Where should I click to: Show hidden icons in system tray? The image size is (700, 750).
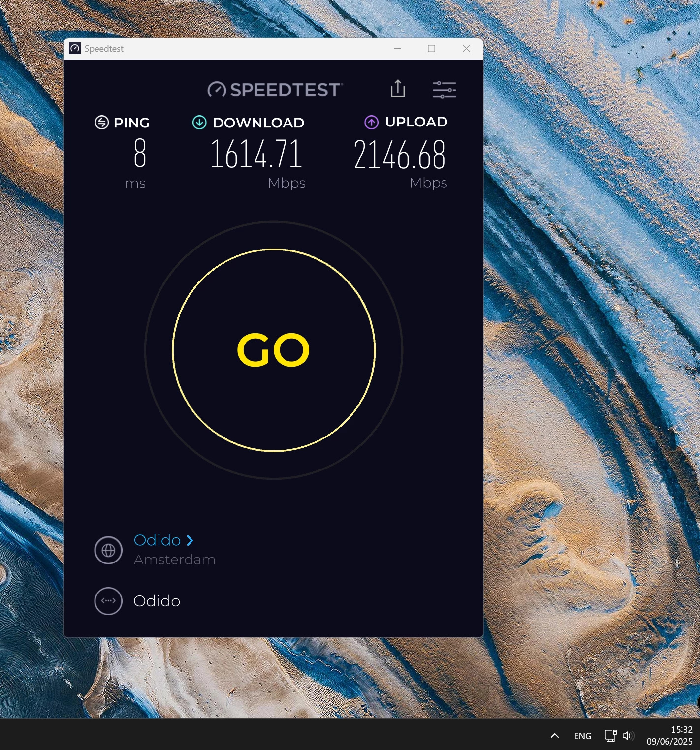point(555,736)
